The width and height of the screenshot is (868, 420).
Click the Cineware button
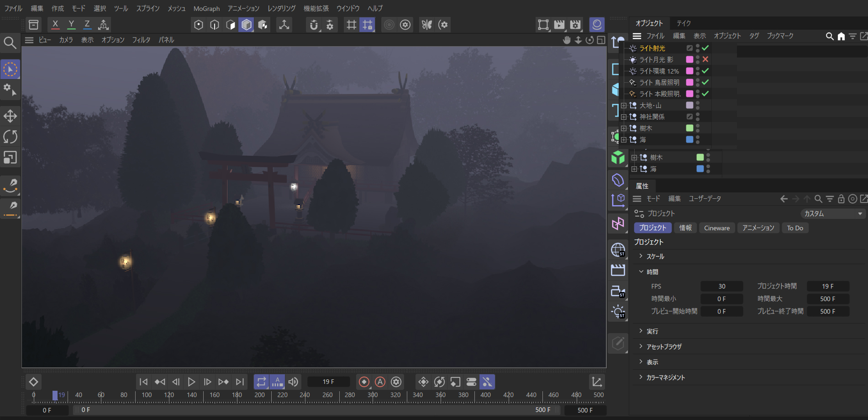tap(716, 228)
